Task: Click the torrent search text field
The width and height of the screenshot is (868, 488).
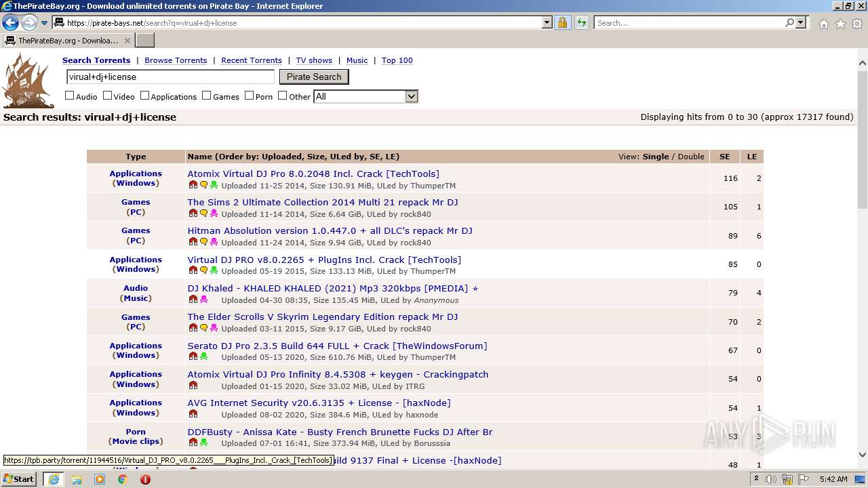Action: coord(170,77)
